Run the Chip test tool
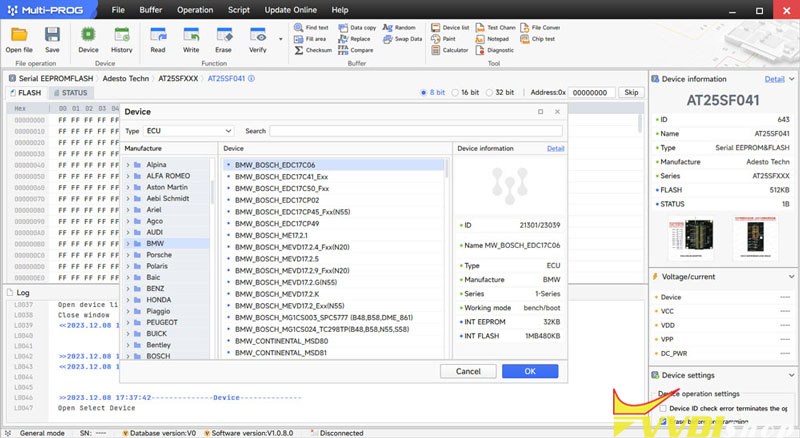Screen dimensions: 800x438 tap(537, 39)
